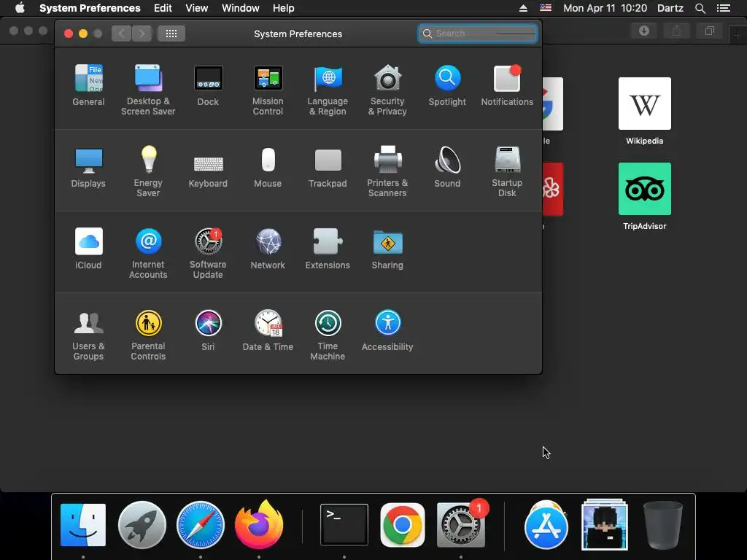The image size is (747, 560).
Task: Click Safari show tab overview button
Action: (x=709, y=31)
